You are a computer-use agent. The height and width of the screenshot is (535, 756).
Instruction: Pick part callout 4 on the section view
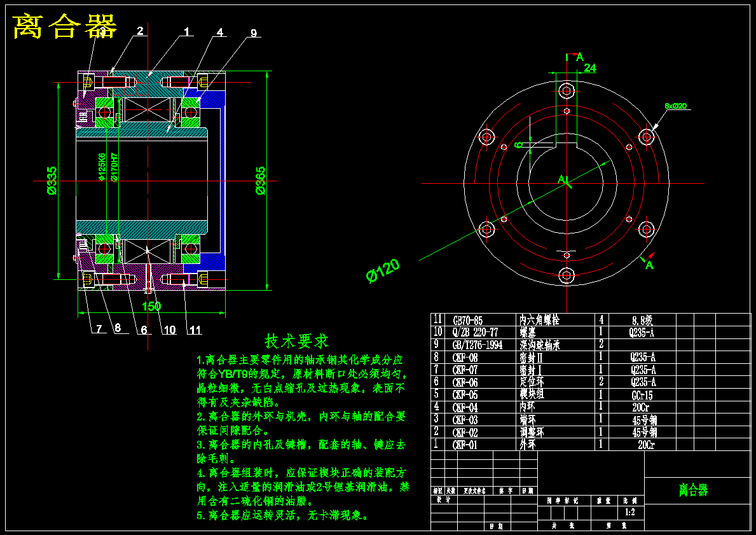click(220, 32)
